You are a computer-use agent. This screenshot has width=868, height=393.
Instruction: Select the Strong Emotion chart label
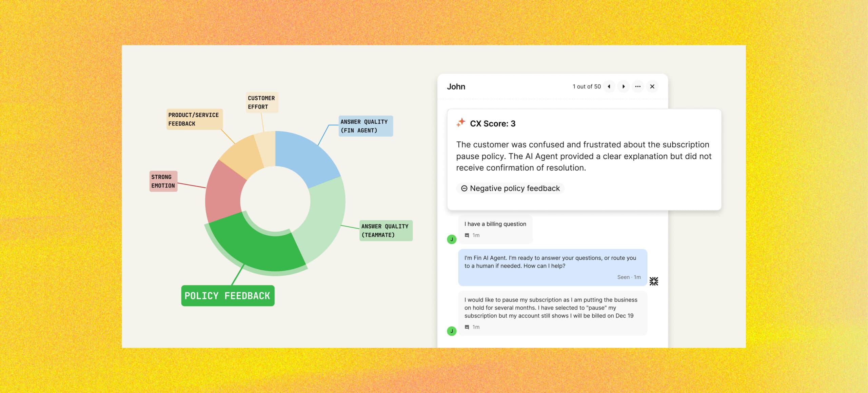click(x=163, y=181)
